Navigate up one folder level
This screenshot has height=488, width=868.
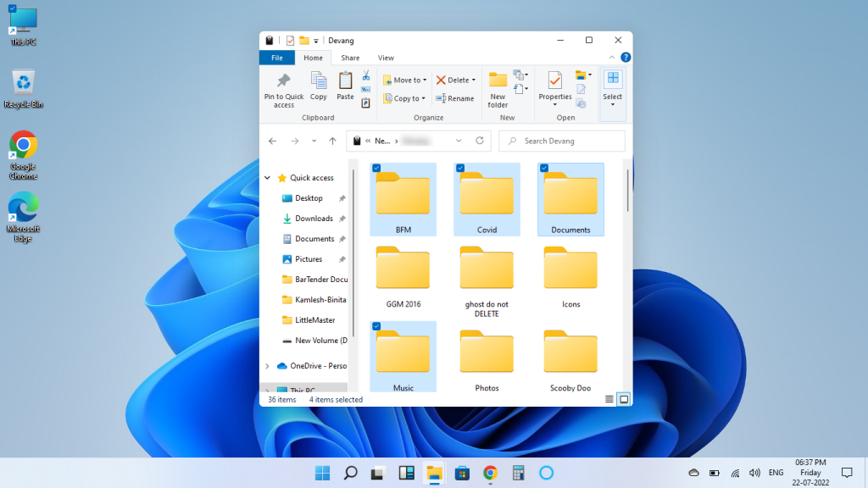coord(332,141)
